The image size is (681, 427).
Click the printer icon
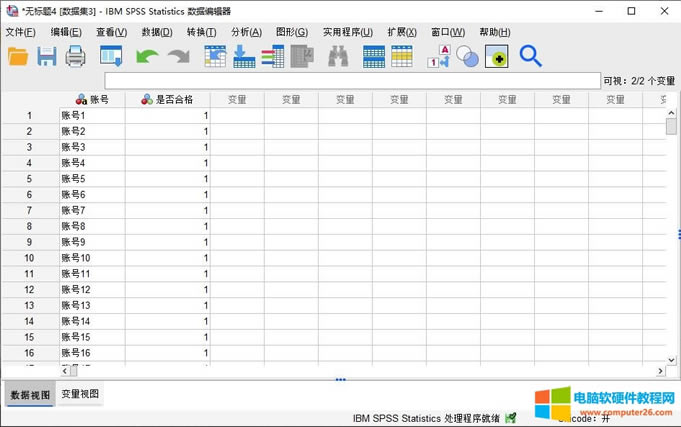(x=76, y=57)
